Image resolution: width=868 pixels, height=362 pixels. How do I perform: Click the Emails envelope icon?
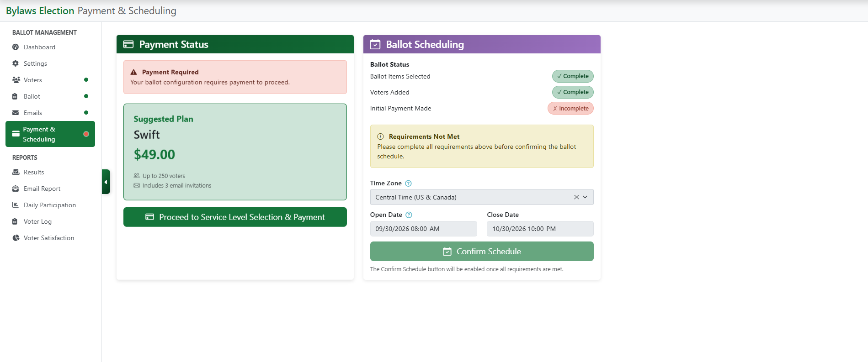coord(16,113)
